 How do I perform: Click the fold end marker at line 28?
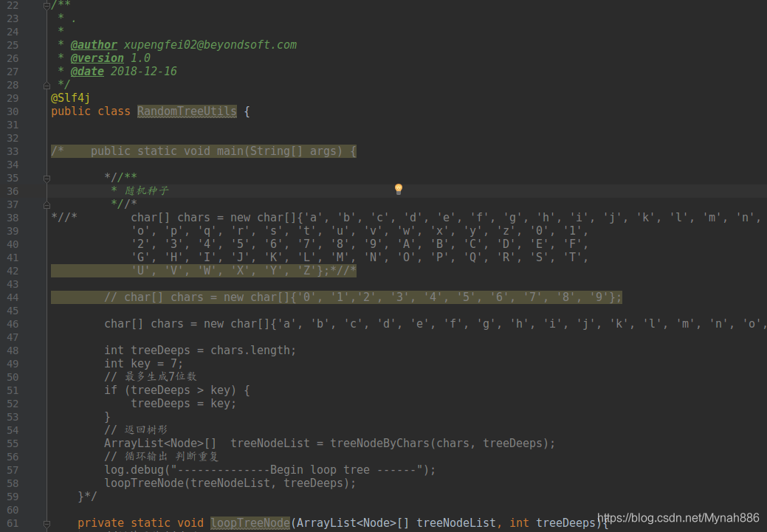tap(47, 86)
